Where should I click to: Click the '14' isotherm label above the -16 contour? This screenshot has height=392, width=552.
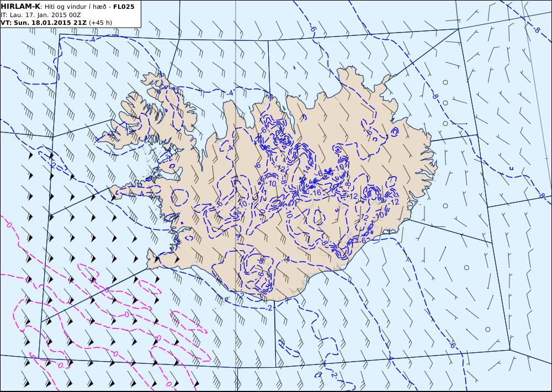tap(306, 169)
